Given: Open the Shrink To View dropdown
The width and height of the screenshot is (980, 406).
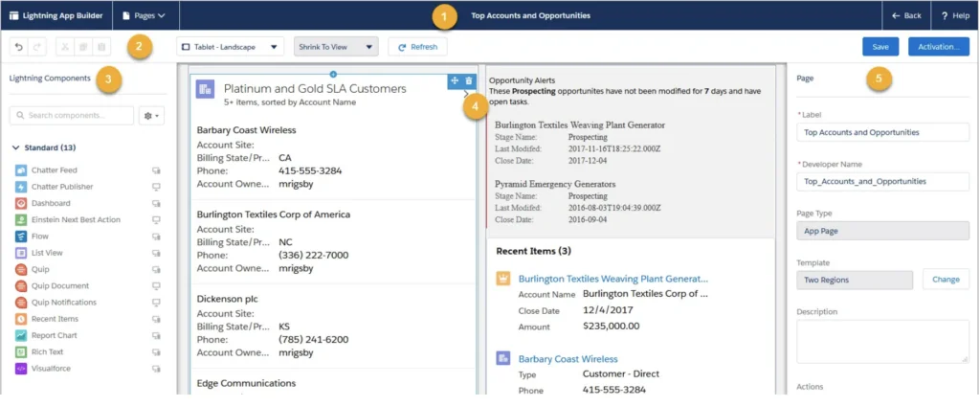Looking at the screenshot, I should (x=336, y=47).
